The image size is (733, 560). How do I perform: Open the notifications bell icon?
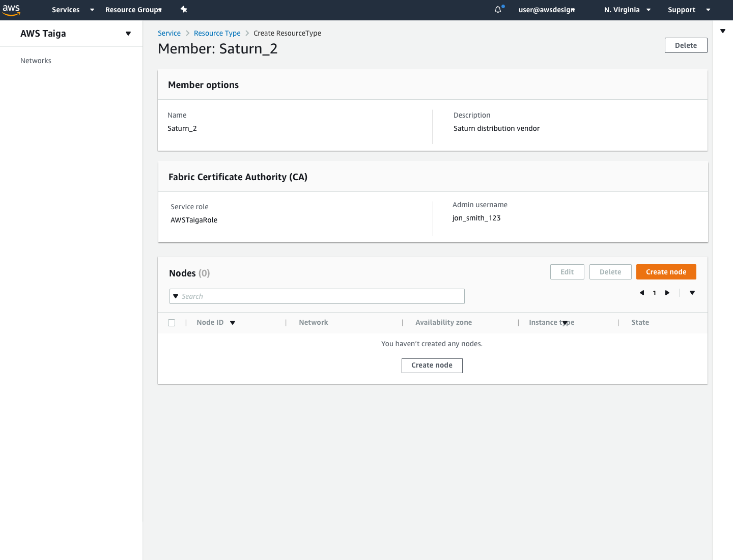coord(498,10)
